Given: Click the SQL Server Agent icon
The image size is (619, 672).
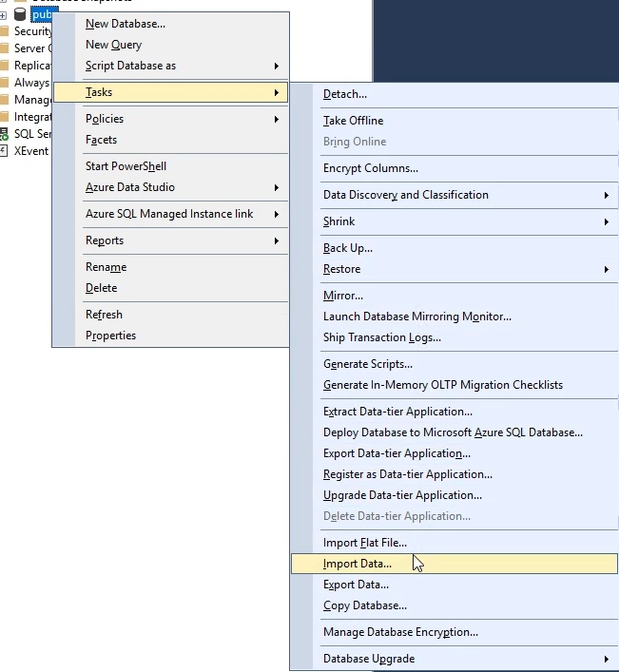Looking at the screenshot, I should point(4,134).
